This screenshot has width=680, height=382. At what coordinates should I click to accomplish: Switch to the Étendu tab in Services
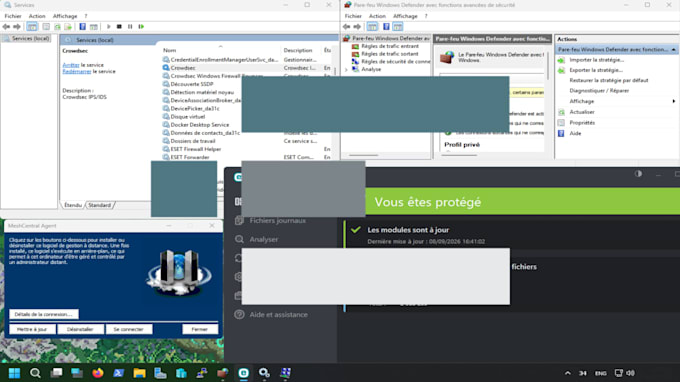pyautogui.click(x=73, y=205)
